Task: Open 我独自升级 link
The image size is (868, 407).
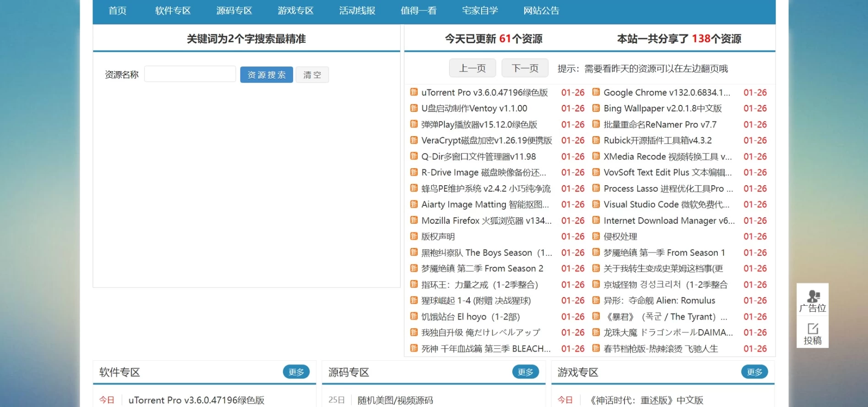Action: pos(481,333)
